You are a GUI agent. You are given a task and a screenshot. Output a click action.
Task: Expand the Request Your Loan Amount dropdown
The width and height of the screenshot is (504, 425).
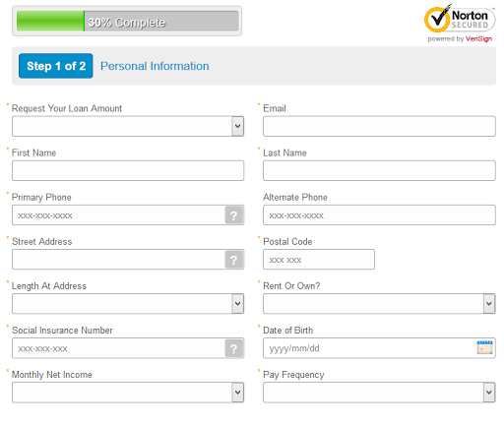[128, 126]
